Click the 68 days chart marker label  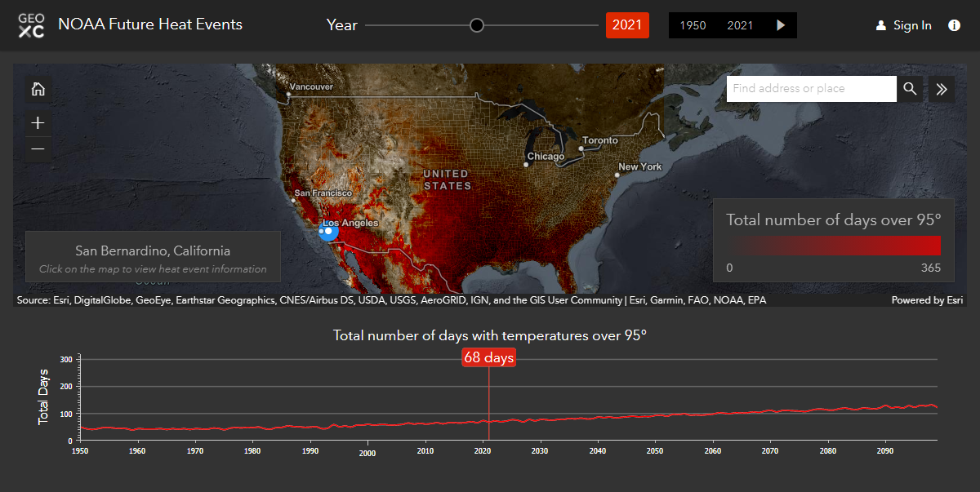tap(488, 357)
